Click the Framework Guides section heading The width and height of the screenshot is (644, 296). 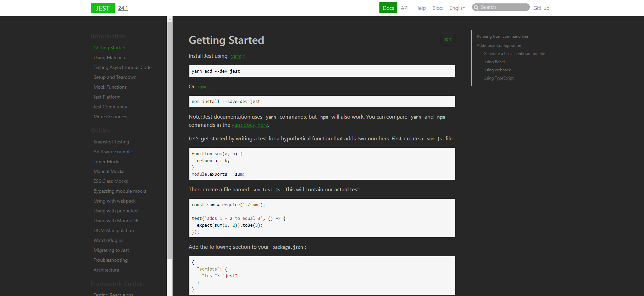coord(117,284)
